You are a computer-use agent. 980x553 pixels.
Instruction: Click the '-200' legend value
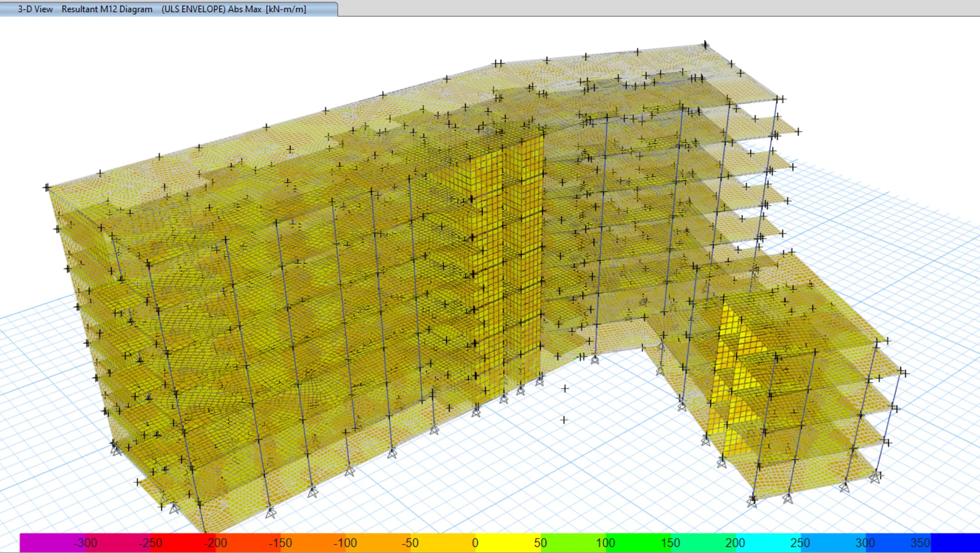click(215, 543)
